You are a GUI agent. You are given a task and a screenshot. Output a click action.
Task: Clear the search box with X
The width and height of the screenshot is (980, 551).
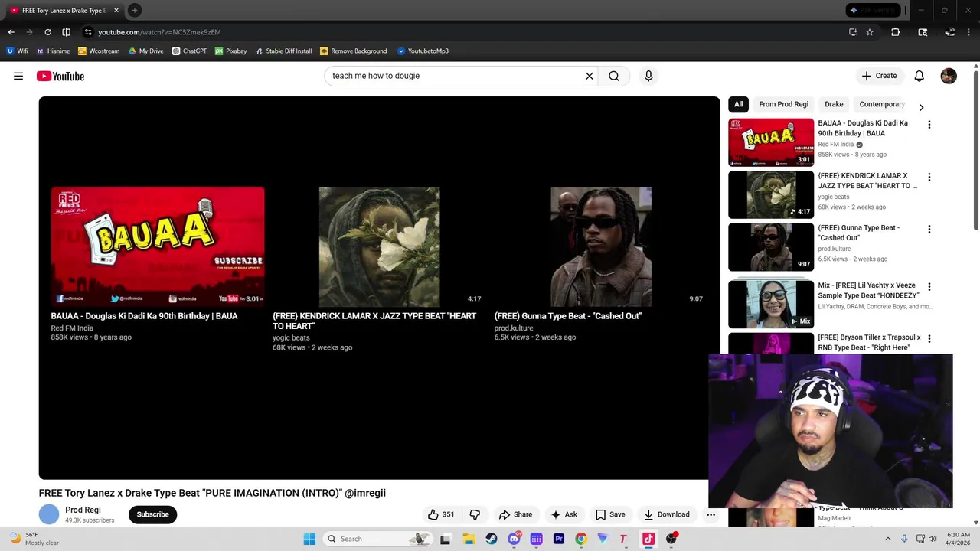[590, 76]
